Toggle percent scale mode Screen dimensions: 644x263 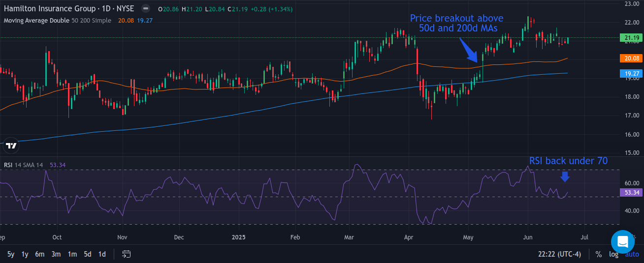(599, 254)
